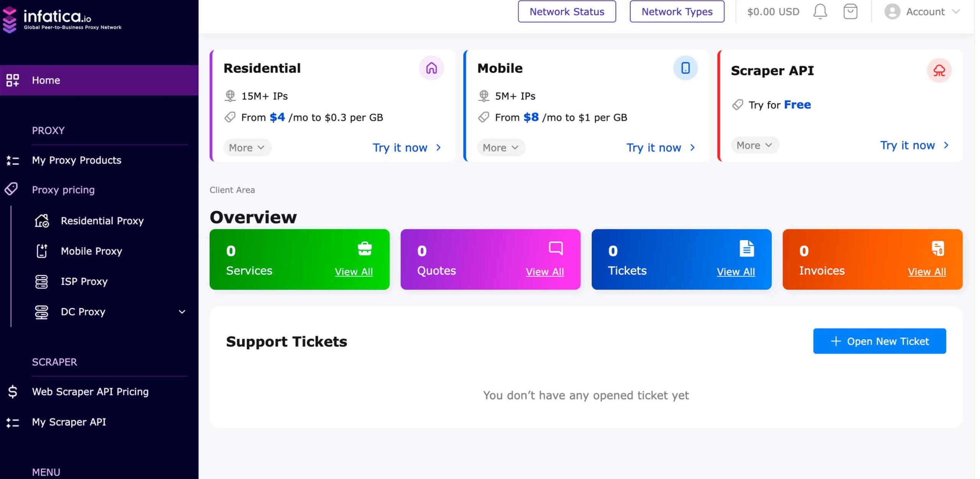
Task: View All invoices link
Action: pos(926,272)
